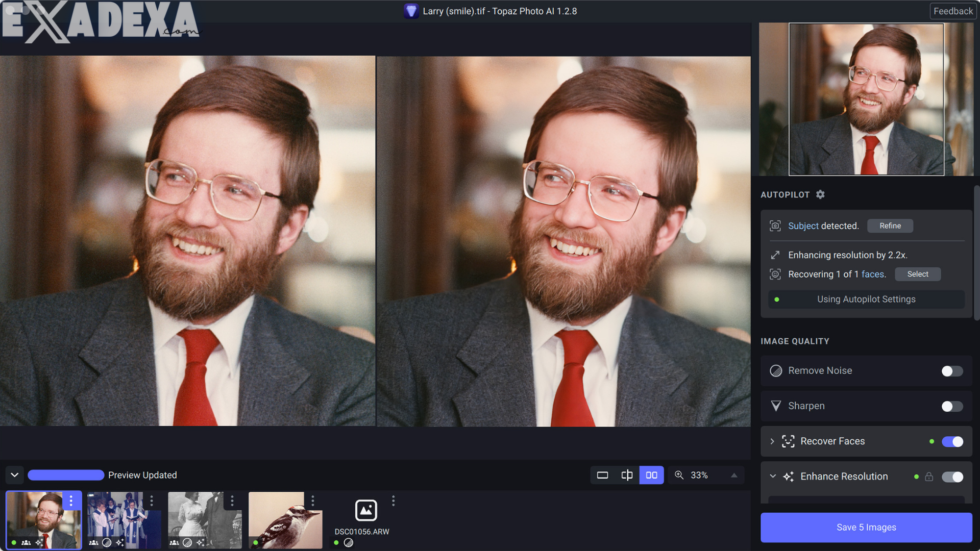Click Save 5 Images button
The image size is (980, 551).
click(x=866, y=527)
